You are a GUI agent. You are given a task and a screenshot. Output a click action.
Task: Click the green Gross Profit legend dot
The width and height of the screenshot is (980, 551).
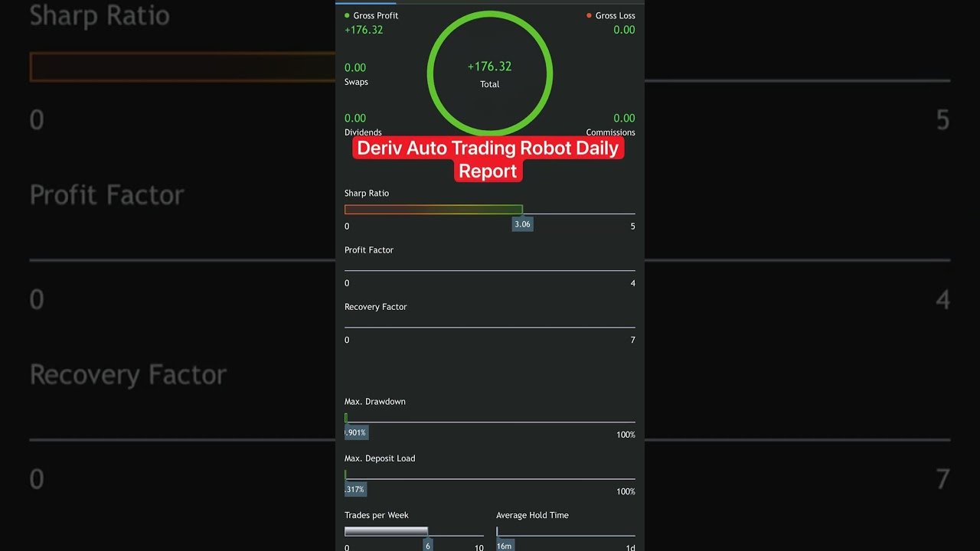pyautogui.click(x=347, y=15)
